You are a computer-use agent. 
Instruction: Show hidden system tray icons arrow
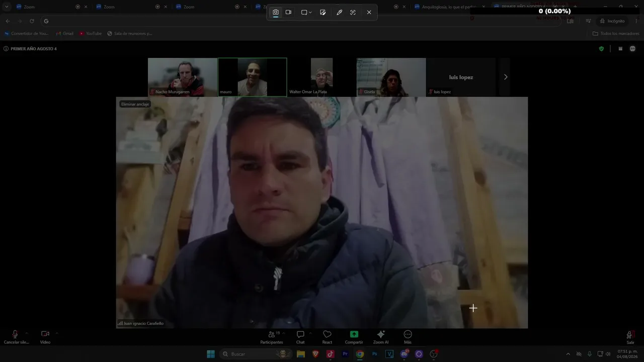click(568, 354)
